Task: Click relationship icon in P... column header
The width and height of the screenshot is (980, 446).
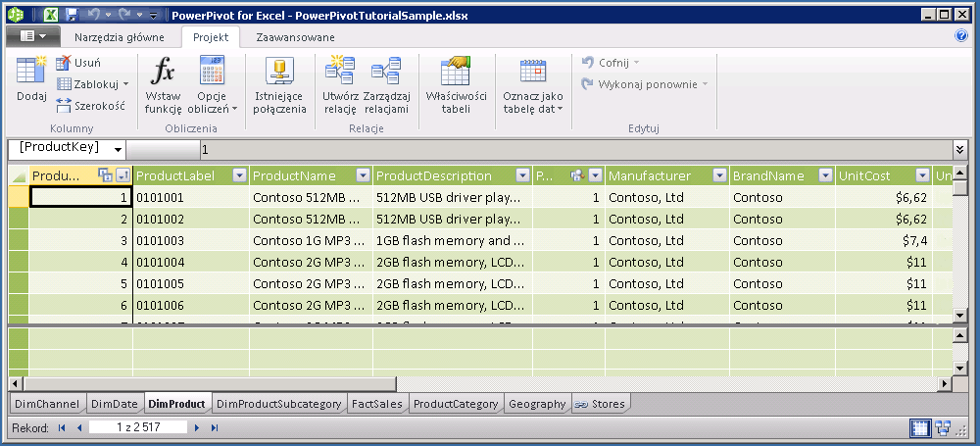Action: point(577,175)
